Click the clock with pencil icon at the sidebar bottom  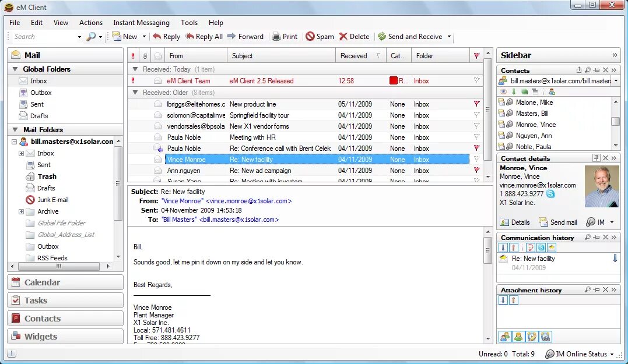532,337
